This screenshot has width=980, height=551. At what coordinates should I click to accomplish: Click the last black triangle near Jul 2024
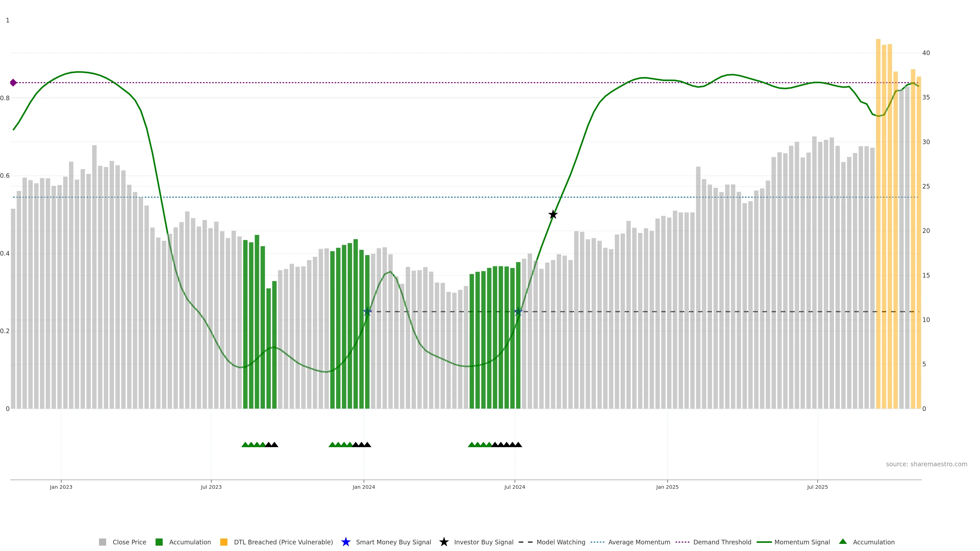518,445
